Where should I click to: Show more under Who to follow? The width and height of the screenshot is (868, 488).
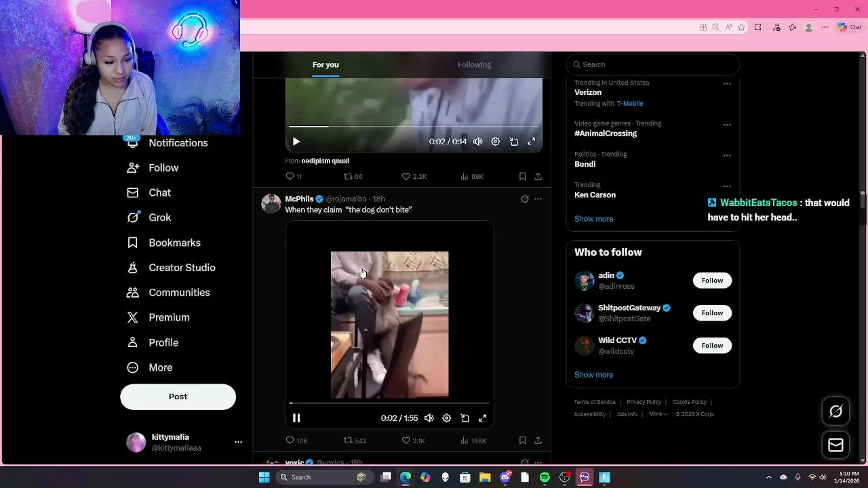[x=594, y=375]
